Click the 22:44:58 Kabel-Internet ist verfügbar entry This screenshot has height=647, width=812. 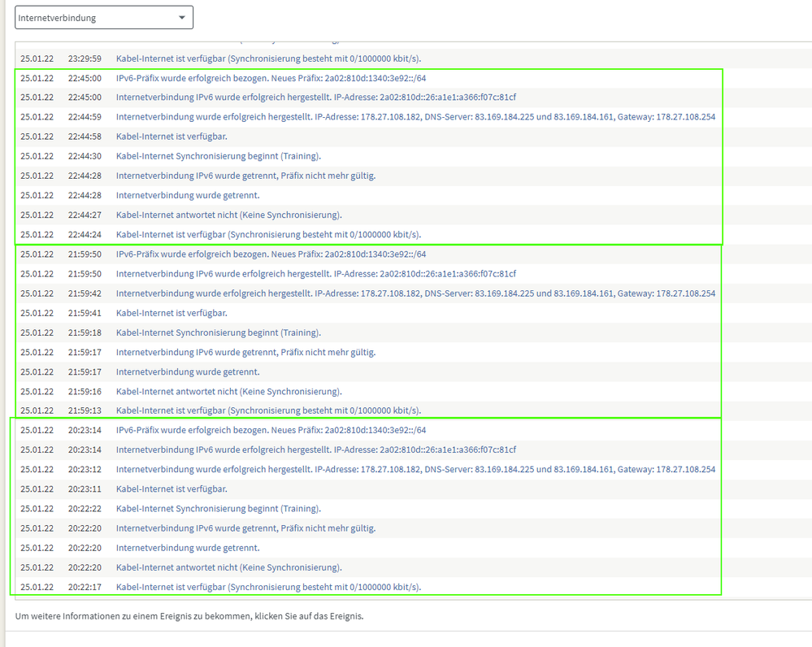coord(172,137)
